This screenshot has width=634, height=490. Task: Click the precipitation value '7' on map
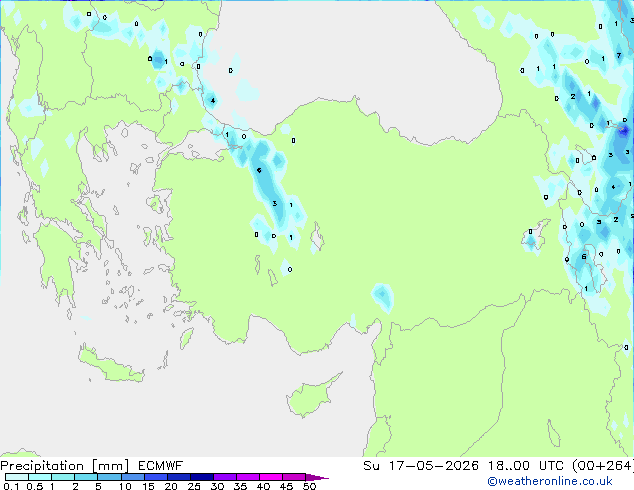[619, 55]
